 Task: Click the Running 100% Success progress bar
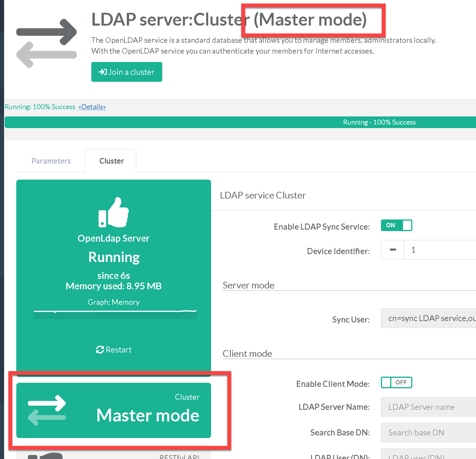(x=240, y=122)
